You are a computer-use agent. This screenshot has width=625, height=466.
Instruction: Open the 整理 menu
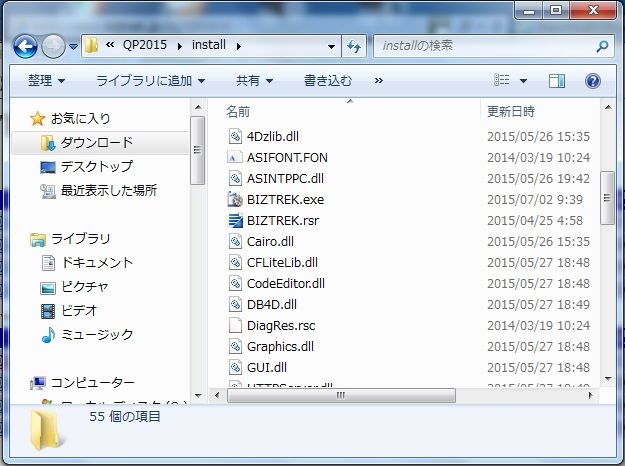46,81
